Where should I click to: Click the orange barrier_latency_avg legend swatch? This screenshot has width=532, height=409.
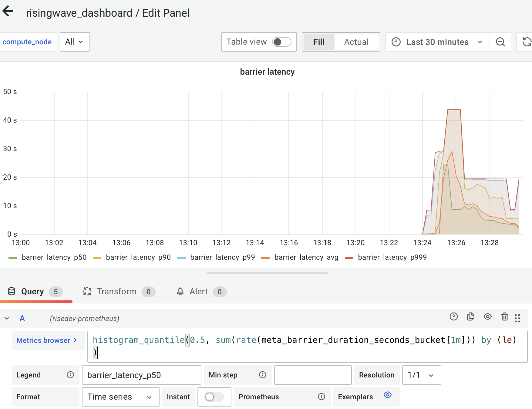[265, 257]
